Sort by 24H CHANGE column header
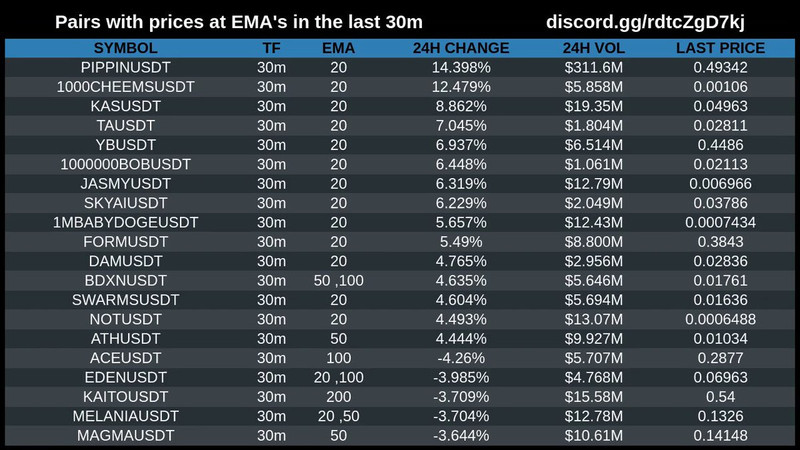Image resolution: width=800 pixels, height=450 pixels. (460, 48)
